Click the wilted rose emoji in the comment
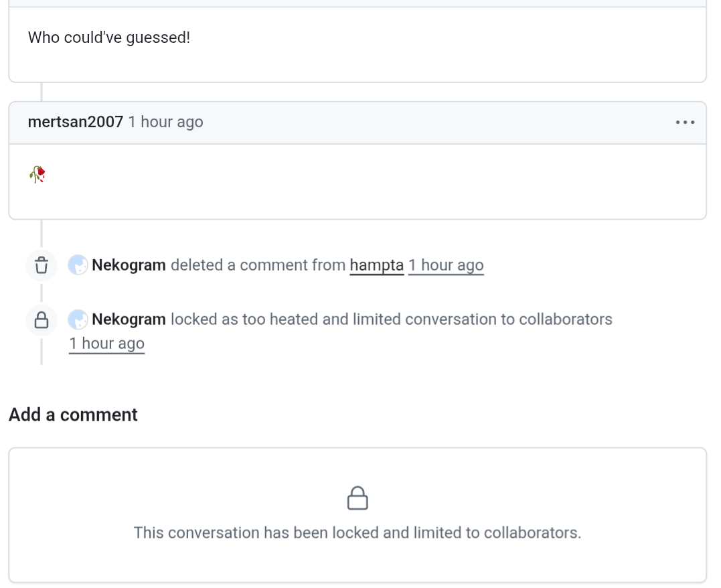This screenshot has width=721, height=588. 37,175
